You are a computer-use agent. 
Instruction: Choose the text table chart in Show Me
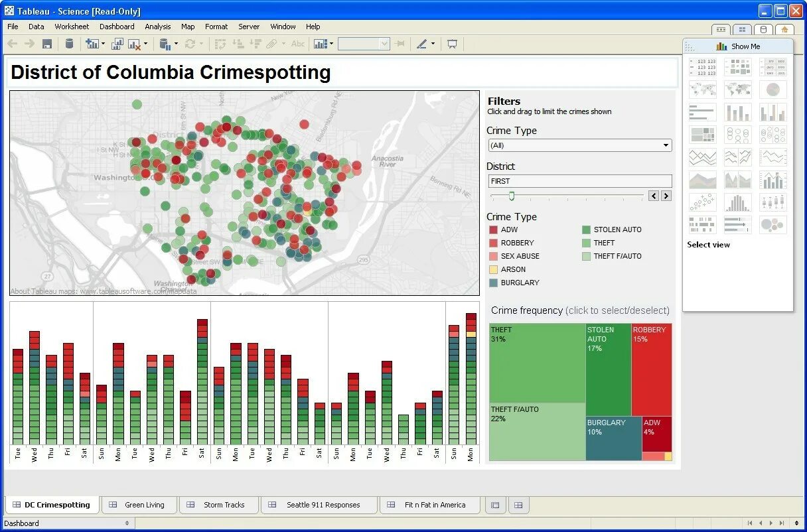703,66
